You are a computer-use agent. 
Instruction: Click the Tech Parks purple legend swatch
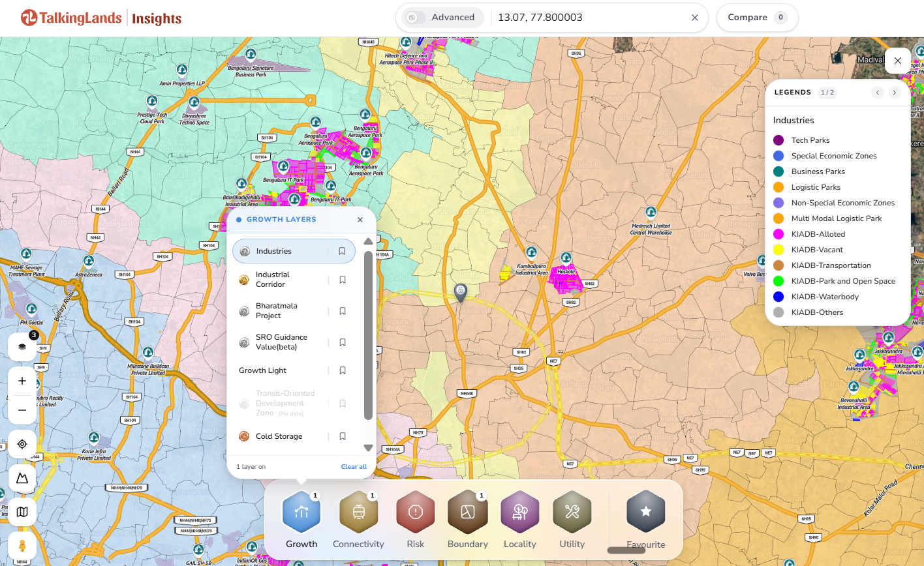tap(778, 140)
